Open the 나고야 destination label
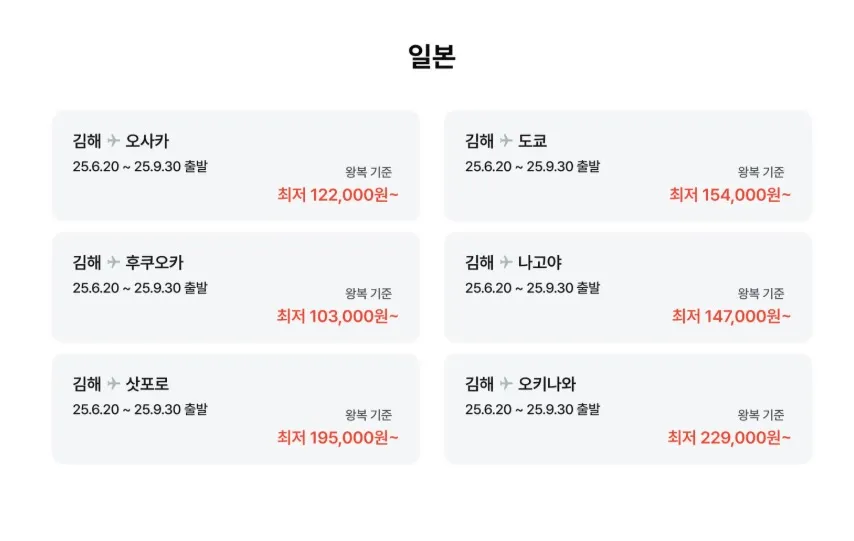This screenshot has width=854, height=541. coord(540,263)
